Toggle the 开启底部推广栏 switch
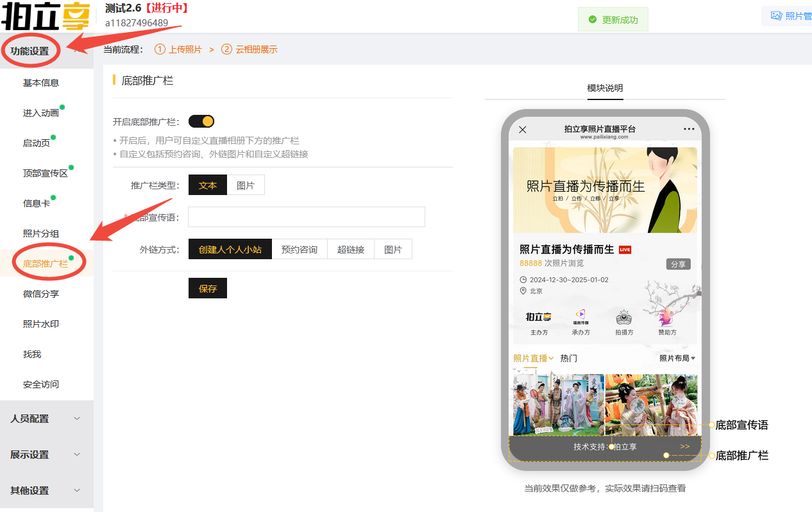The height and width of the screenshot is (512, 812). click(201, 121)
